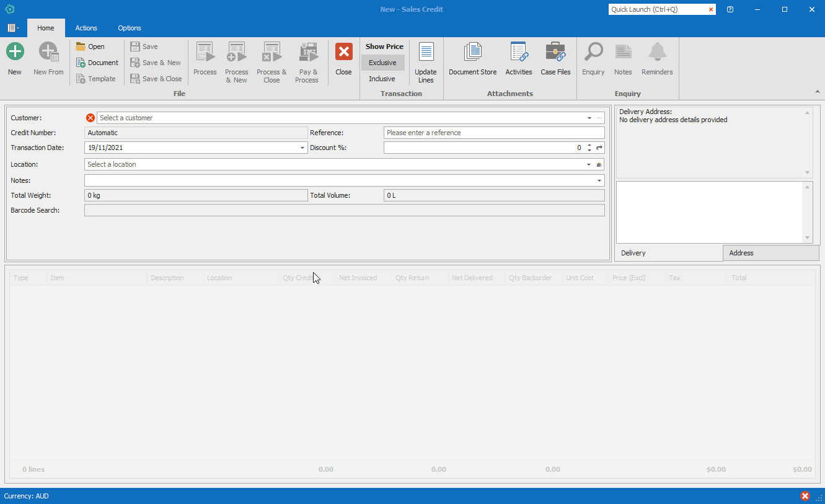The height and width of the screenshot is (504, 825).
Task: Click the Reference input field
Action: pyautogui.click(x=493, y=133)
